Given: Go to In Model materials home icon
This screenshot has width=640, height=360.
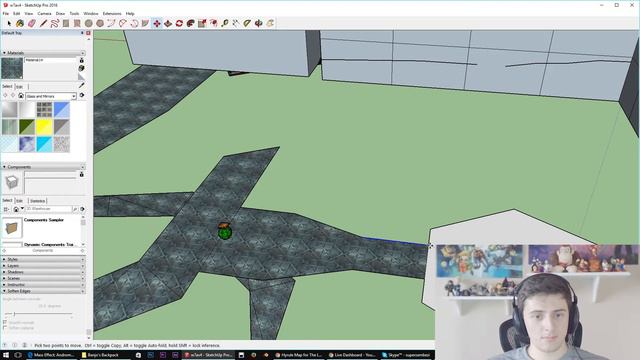Looking at the screenshot, I should [x=21, y=96].
